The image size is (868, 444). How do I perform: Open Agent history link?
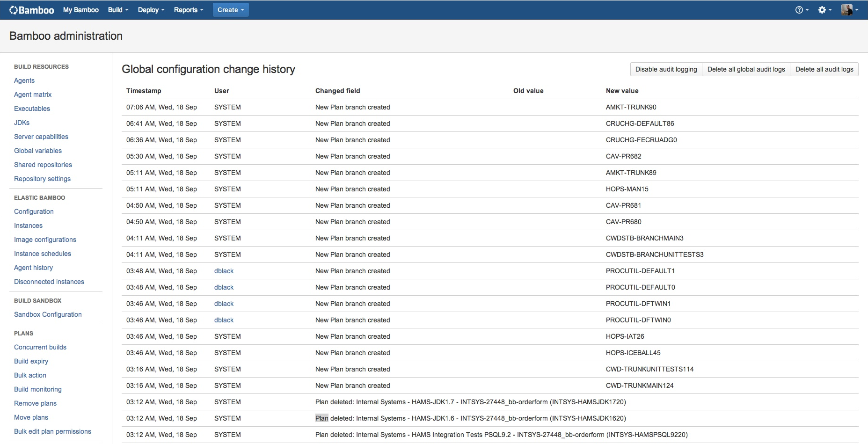(x=33, y=268)
